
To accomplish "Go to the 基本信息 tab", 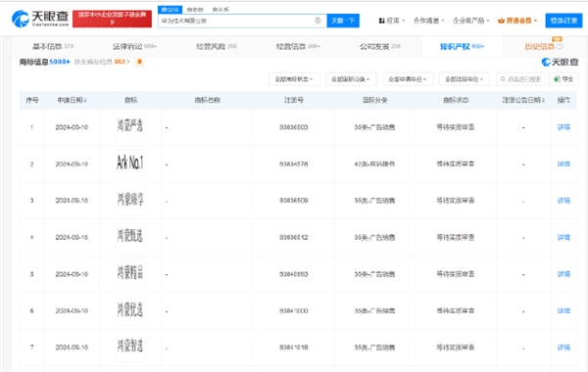I will (x=53, y=46).
